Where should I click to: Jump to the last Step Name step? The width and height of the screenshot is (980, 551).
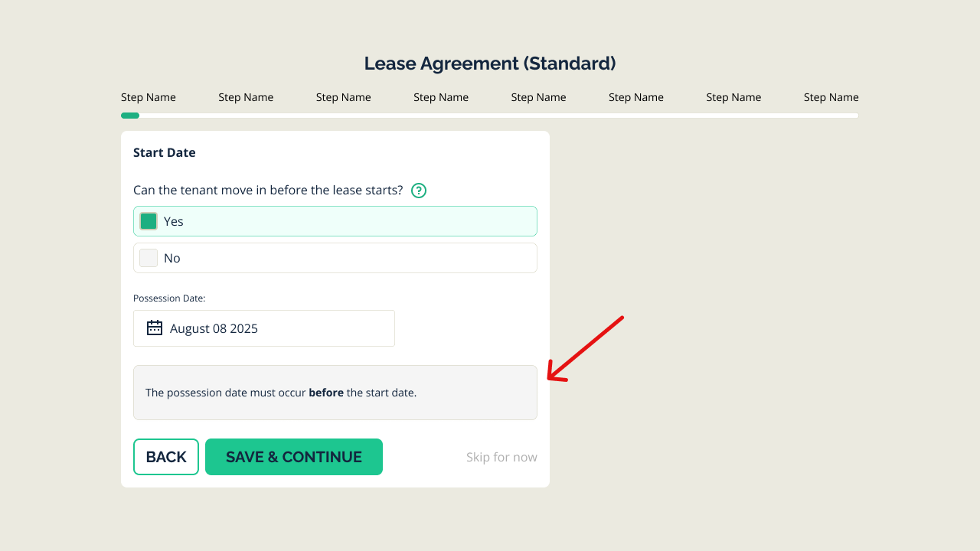[831, 97]
